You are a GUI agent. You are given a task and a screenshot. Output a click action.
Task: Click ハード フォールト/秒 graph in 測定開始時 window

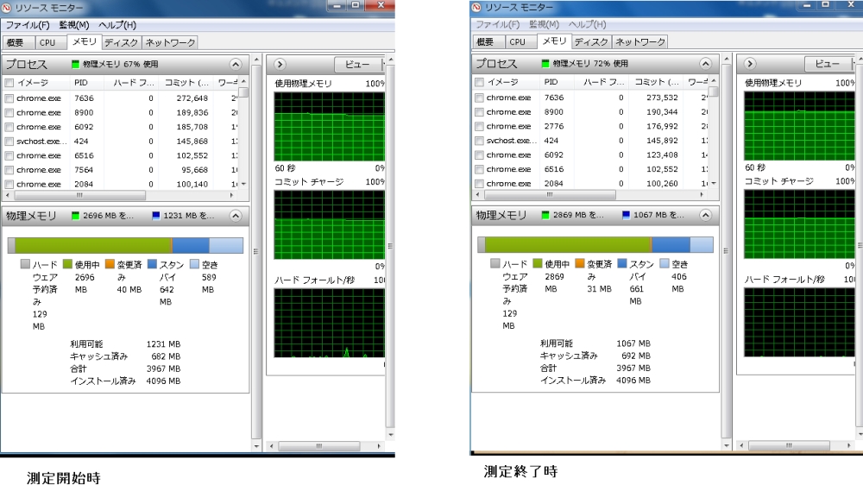point(329,323)
